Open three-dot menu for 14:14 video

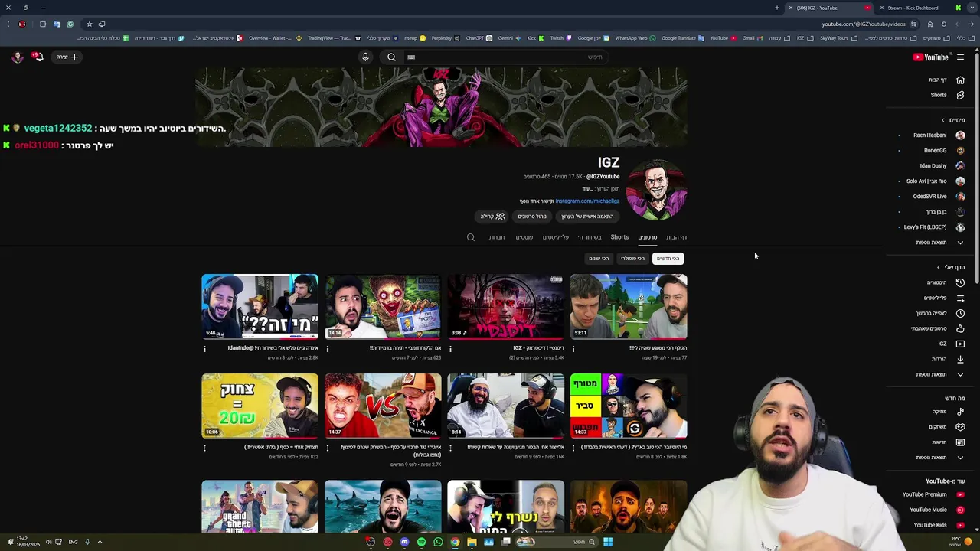(328, 349)
